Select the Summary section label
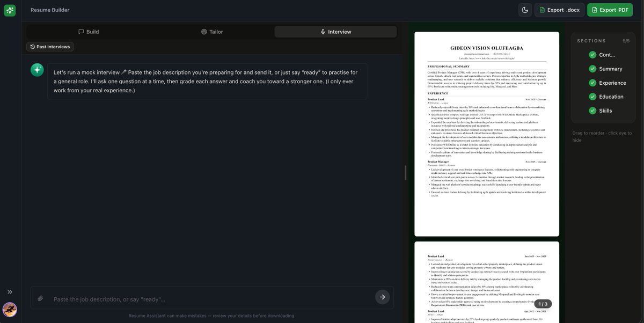Screen dimensions: 644x323 (x=611, y=69)
